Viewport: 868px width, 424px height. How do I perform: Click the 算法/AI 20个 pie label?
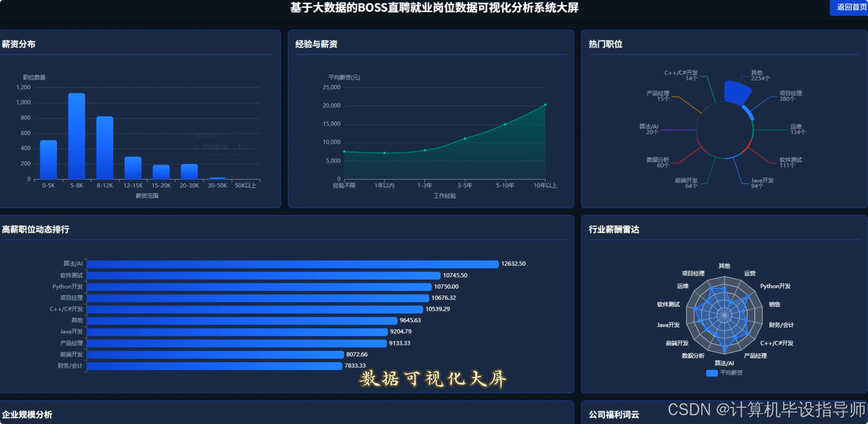point(649,129)
